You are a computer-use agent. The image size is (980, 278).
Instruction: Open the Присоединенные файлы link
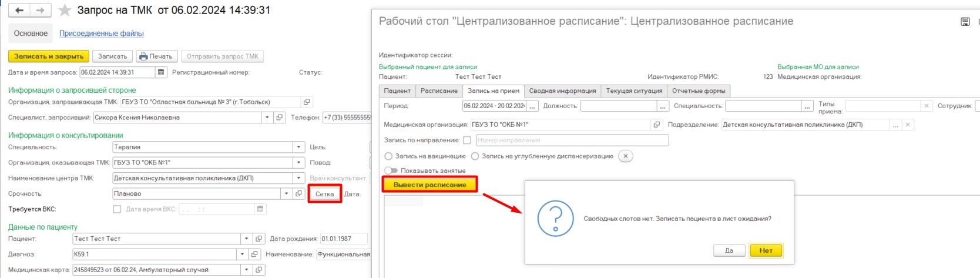click(102, 34)
